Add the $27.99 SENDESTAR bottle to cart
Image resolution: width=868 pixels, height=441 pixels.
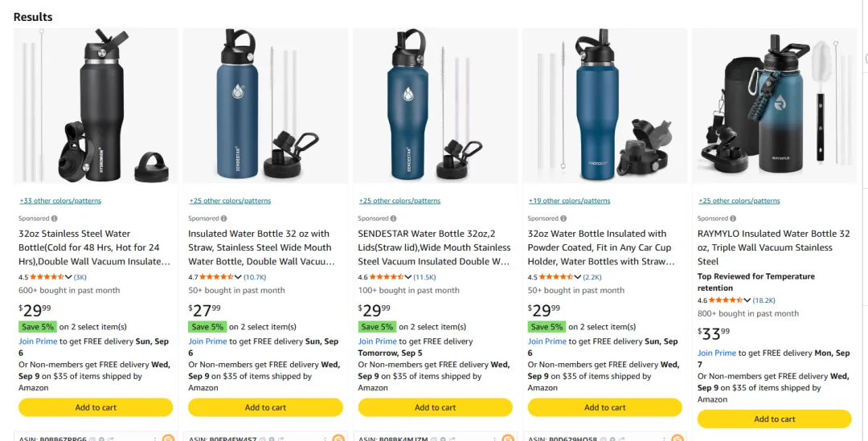266,407
